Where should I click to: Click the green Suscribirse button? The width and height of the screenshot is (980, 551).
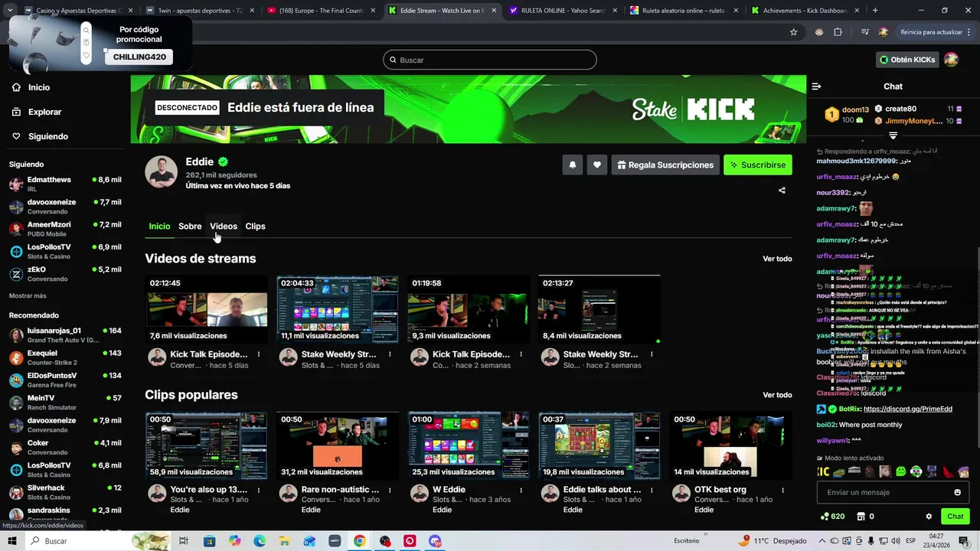pyautogui.click(x=758, y=165)
